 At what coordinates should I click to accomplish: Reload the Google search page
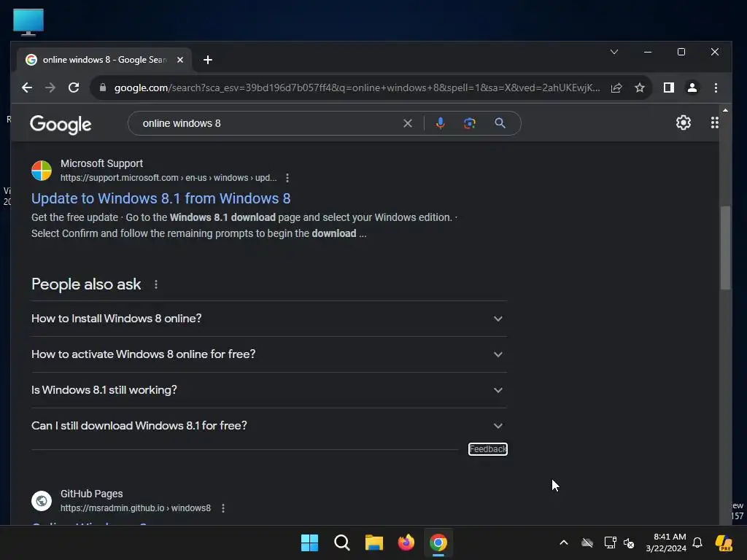[x=74, y=87]
